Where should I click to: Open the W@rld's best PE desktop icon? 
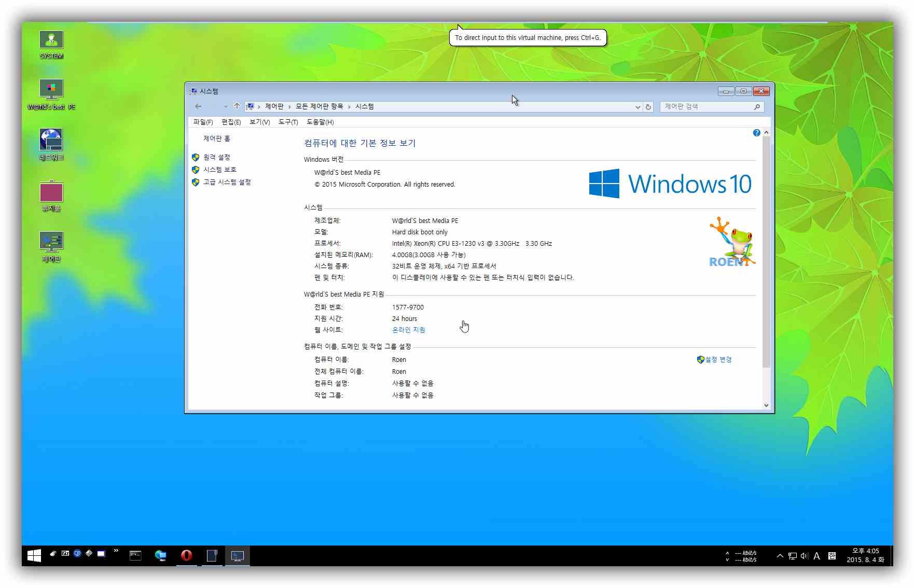[51, 95]
